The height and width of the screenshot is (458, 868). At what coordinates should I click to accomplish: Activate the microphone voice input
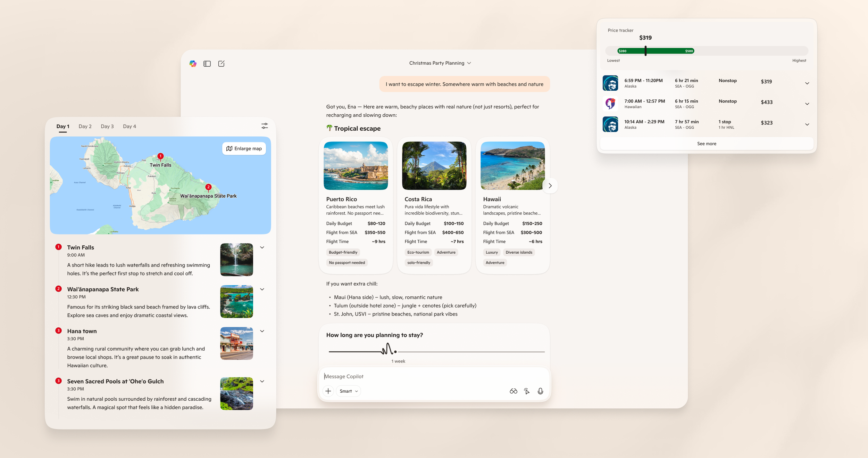(x=540, y=391)
